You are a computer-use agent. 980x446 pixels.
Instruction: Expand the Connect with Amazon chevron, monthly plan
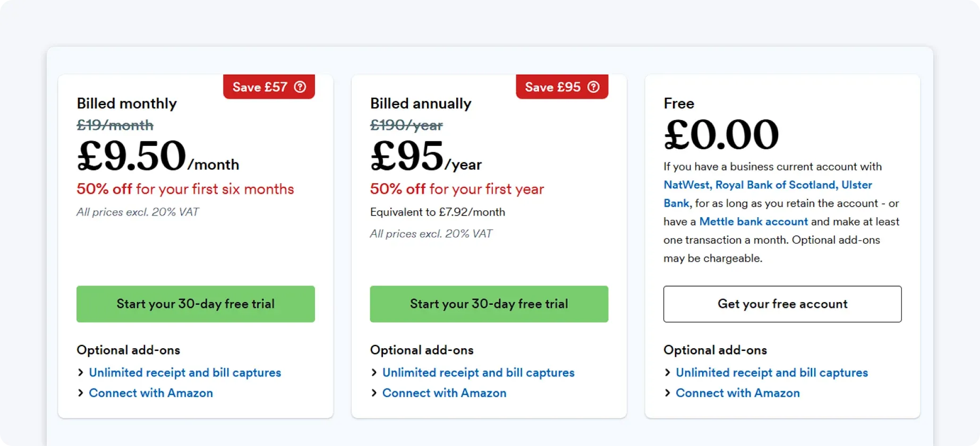pos(80,393)
